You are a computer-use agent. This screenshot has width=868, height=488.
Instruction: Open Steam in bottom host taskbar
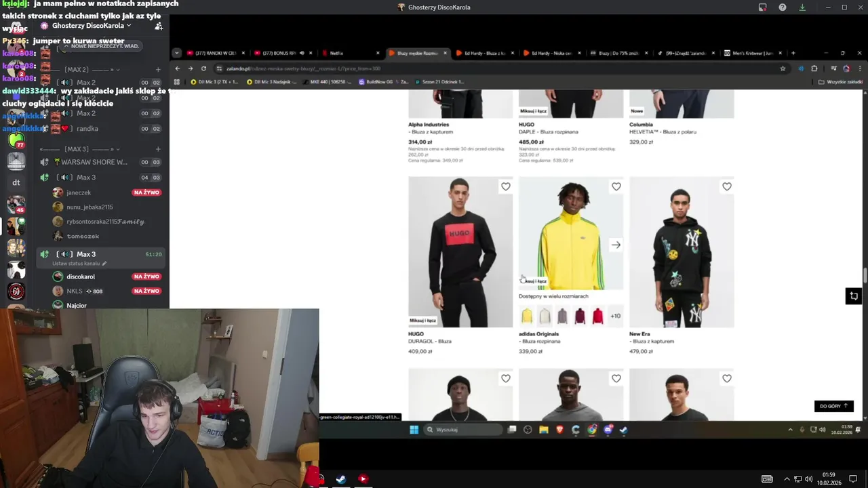340,479
